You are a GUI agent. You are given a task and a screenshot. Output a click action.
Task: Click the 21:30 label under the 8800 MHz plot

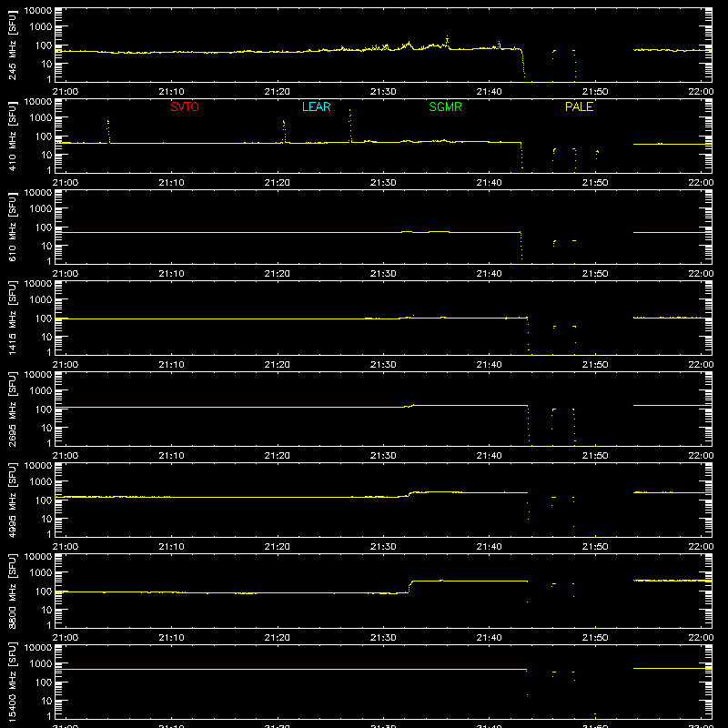point(383,638)
